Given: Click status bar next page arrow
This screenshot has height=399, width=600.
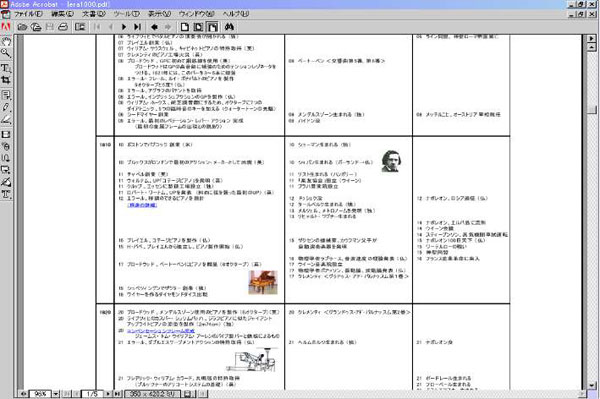Looking at the screenshot, I should click(x=108, y=394).
